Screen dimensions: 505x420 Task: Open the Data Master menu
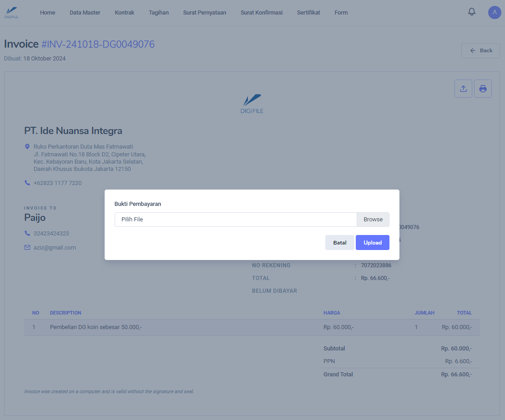(x=85, y=13)
